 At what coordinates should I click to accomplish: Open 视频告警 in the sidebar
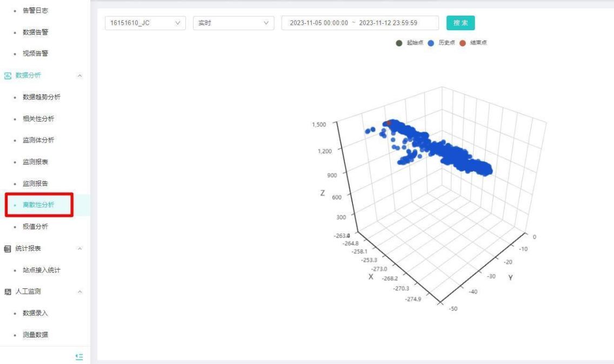(35, 53)
